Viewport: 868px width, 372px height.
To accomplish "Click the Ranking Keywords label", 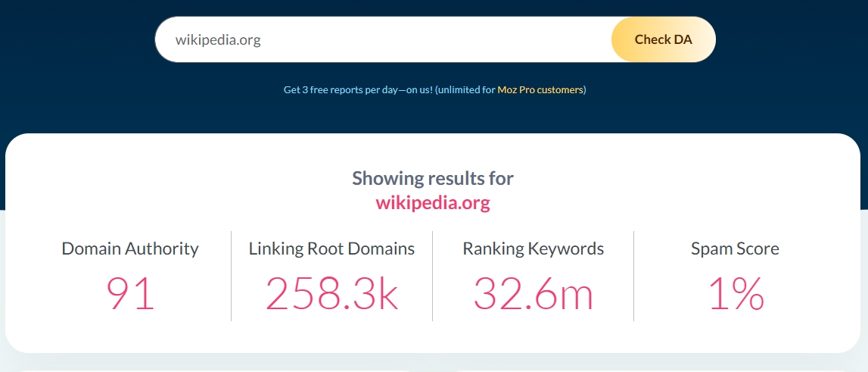I will click(x=534, y=249).
